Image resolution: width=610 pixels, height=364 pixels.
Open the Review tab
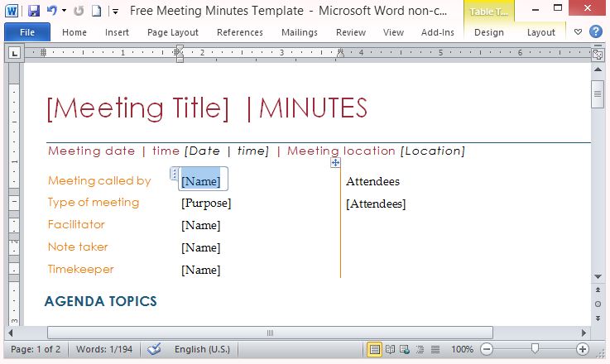[x=350, y=32]
